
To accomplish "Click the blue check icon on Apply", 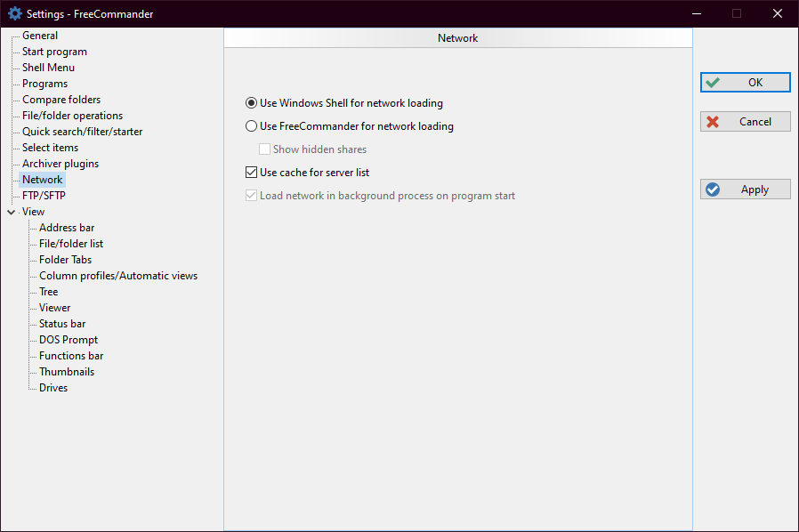I will (713, 189).
